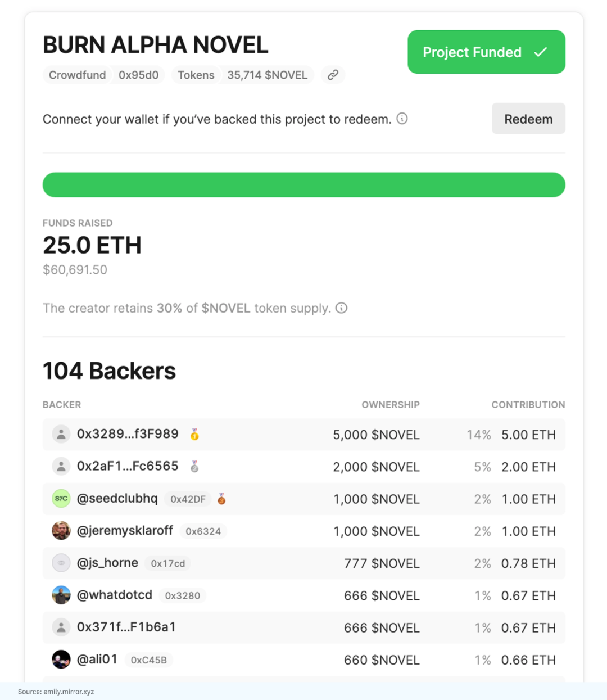Screen dimensions: 607x700
Task: Click the silver medal icon for 0x2aF1 backer
Action: [x=194, y=467]
